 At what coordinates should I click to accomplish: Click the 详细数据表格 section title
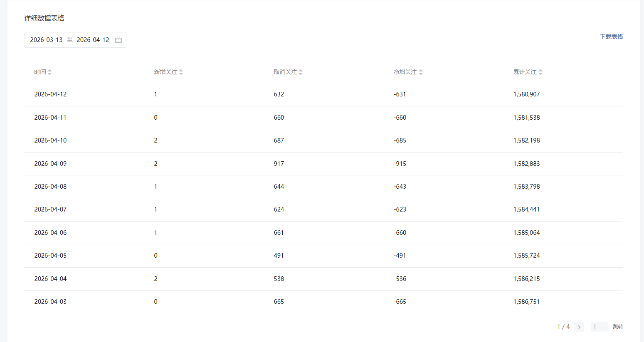tap(44, 18)
